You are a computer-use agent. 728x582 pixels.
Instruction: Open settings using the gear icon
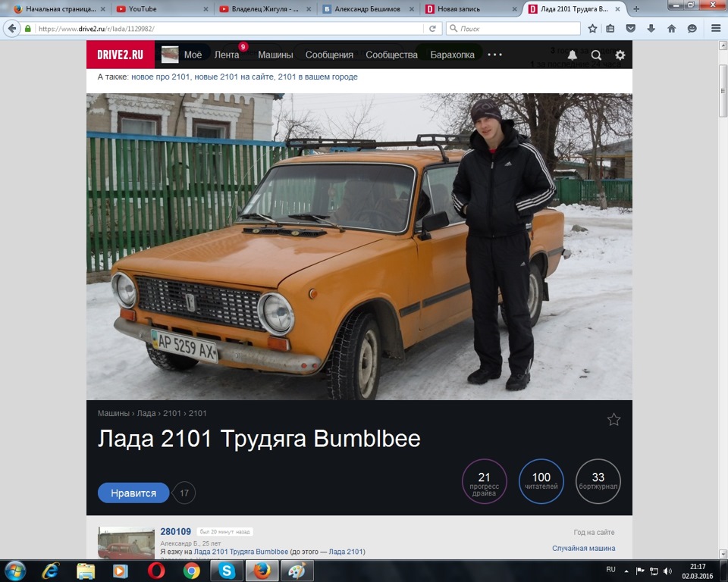tap(619, 55)
